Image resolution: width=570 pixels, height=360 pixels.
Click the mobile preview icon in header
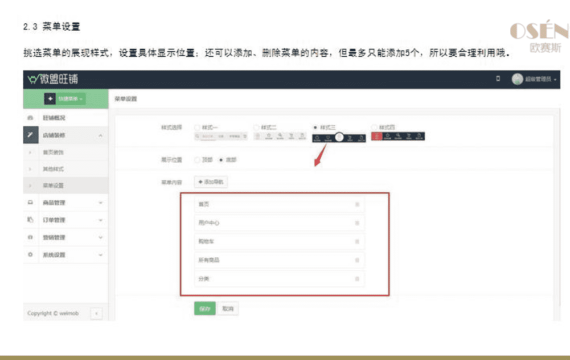(498, 79)
